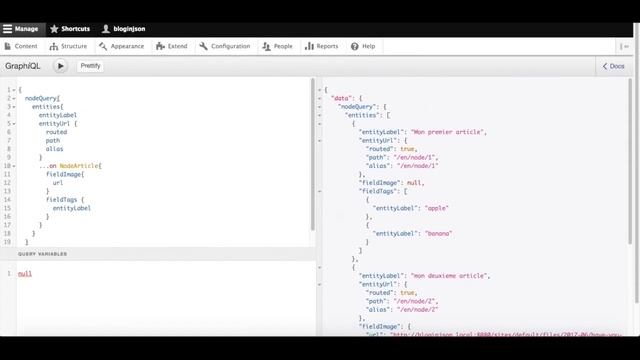The image size is (640, 360).
Task: Click "banana" value in results
Action: (x=439, y=233)
